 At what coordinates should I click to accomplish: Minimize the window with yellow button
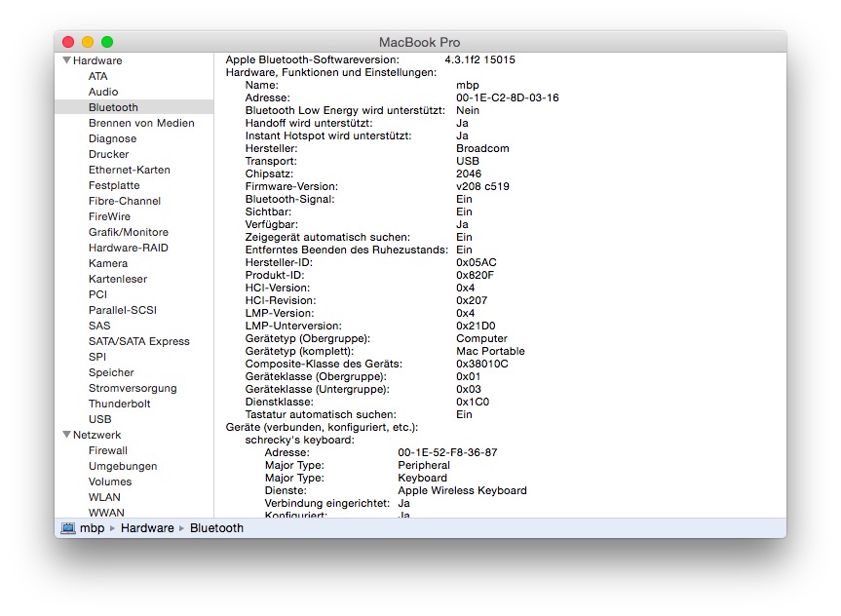click(x=88, y=42)
